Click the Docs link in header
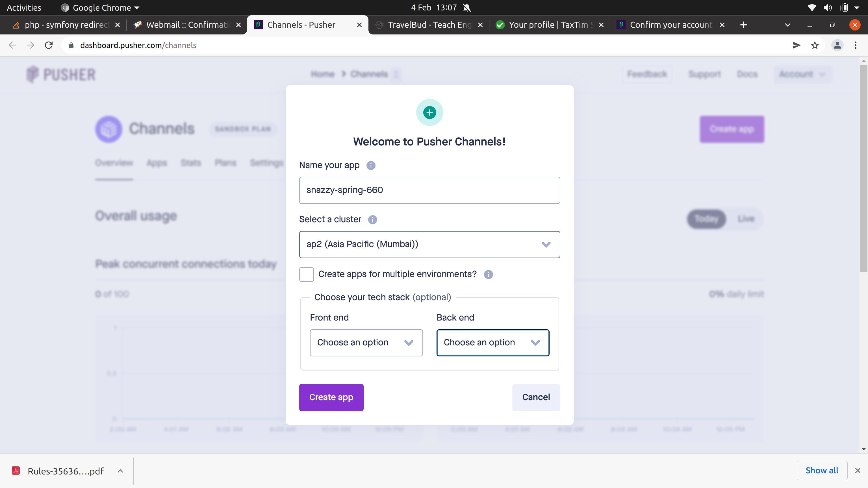This screenshot has height=488, width=868. (x=747, y=74)
